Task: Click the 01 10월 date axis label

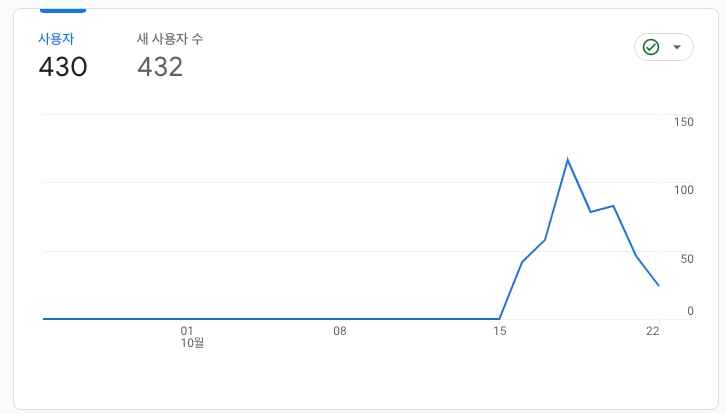Action: point(192,337)
